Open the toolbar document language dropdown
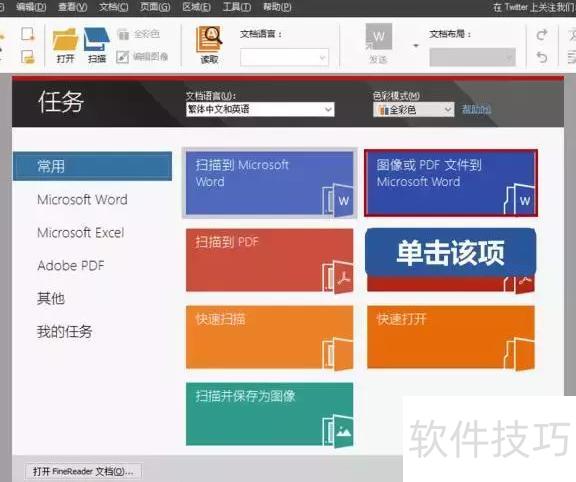Screen dimensions: 576x482 click(x=284, y=57)
